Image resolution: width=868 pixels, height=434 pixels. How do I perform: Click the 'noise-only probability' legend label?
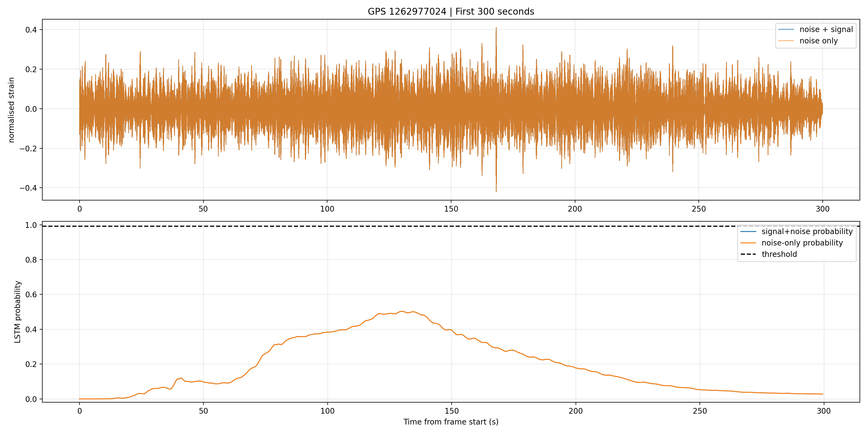pos(802,243)
